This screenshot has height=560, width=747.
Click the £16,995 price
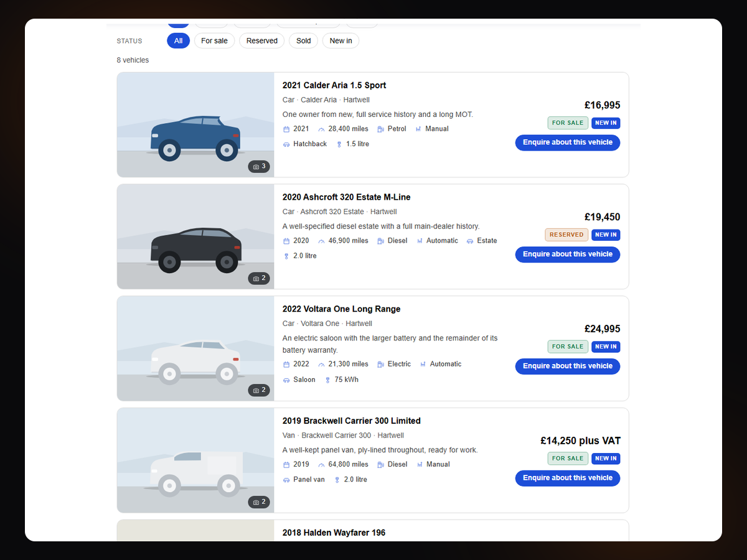coord(602,105)
